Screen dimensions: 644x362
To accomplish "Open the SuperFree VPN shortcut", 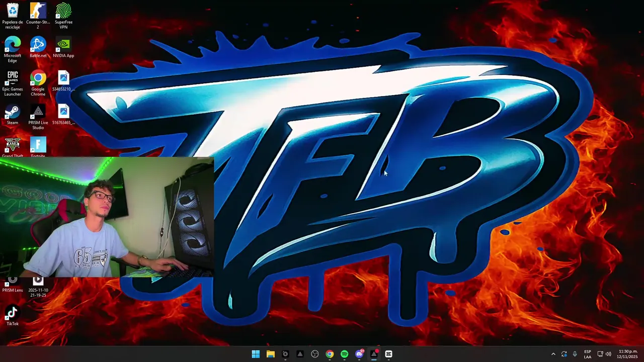I will tap(63, 16).
